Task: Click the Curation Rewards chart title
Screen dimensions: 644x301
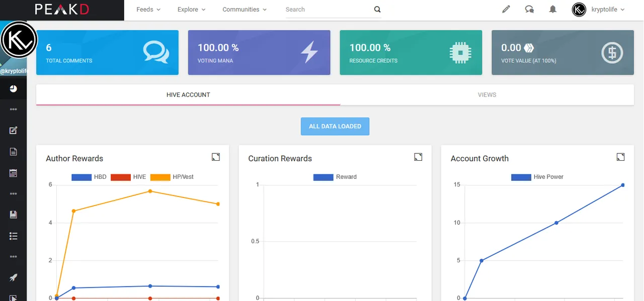Action: point(280,158)
